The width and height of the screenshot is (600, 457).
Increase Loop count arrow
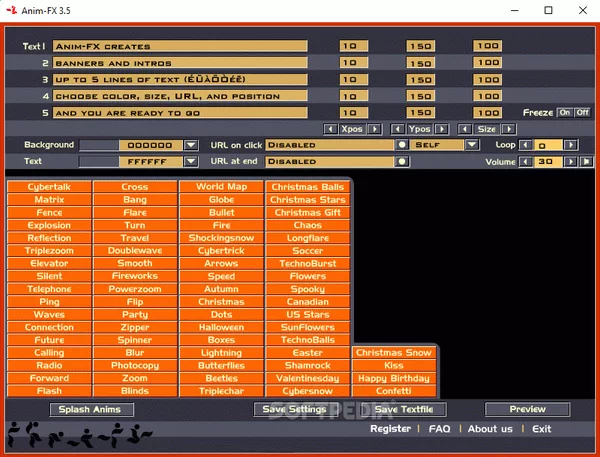(x=571, y=145)
